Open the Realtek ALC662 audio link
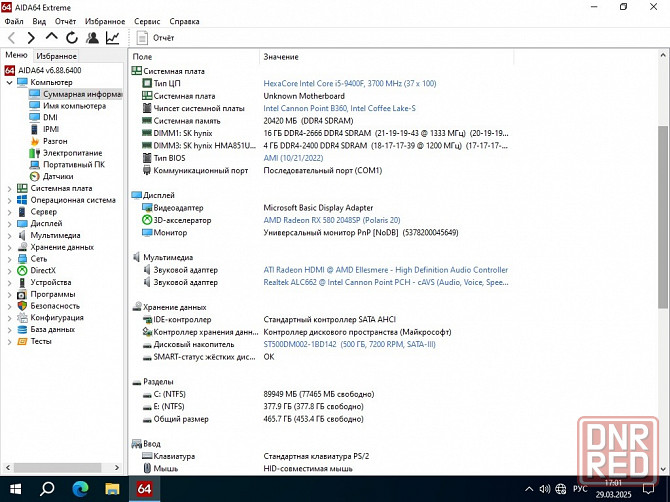Viewport: 670px width, 502px height. coord(386,282)
